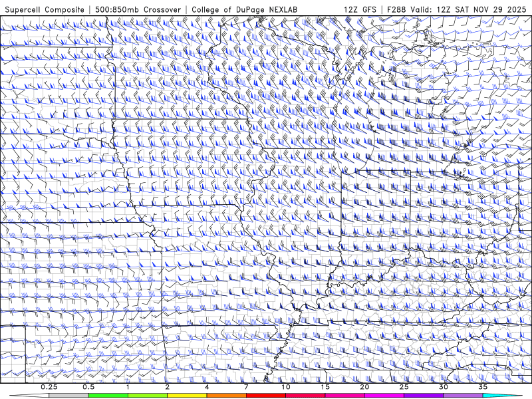The width and height of the screenshot is (532, 399).
Task: Click the white arrow end below 0.25
Action: [x=29, y=396]
